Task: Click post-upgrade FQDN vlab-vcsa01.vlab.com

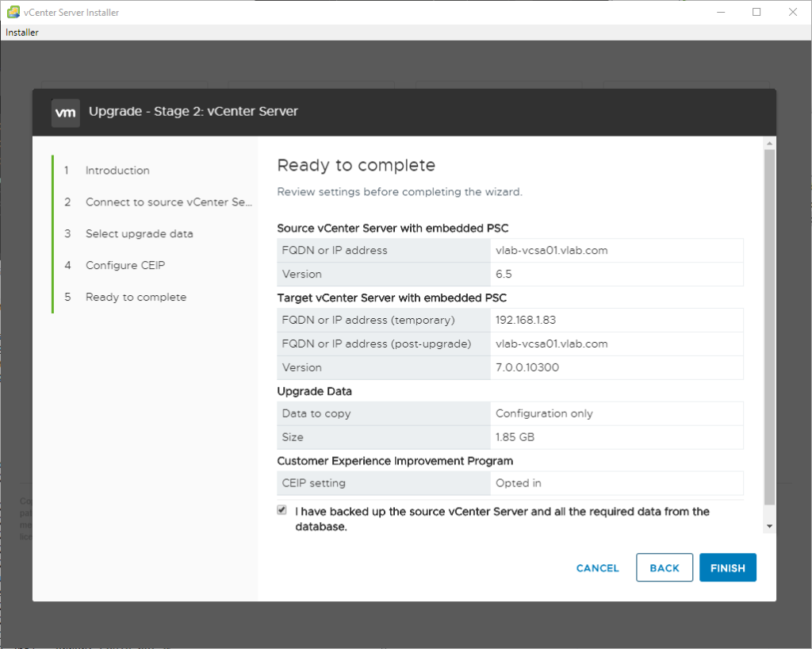Action: coord(552,344)
